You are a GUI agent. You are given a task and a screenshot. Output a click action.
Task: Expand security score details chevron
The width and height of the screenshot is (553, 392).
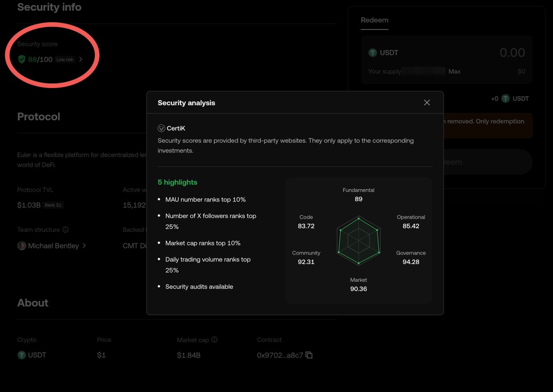[x=81, y=59]
